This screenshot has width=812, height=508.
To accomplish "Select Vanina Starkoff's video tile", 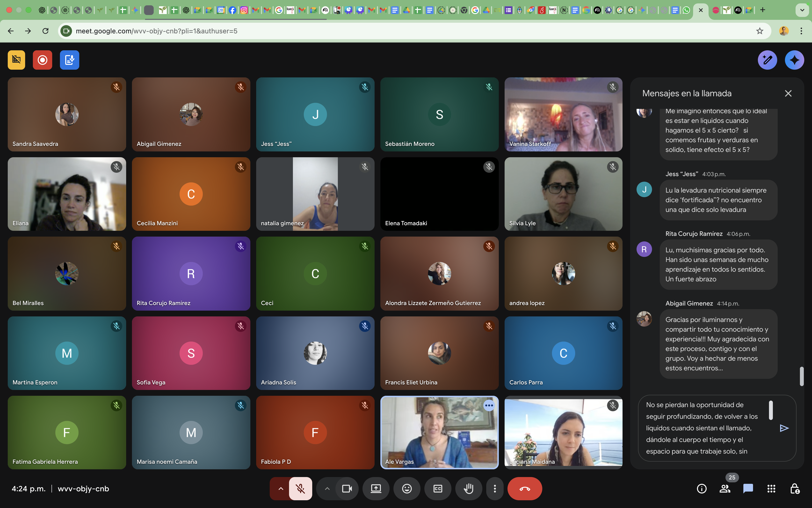I will click(x=563, y=114).
